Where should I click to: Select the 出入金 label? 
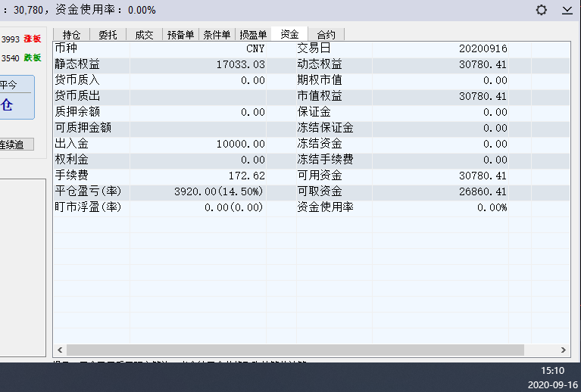(x=71, y=144)
